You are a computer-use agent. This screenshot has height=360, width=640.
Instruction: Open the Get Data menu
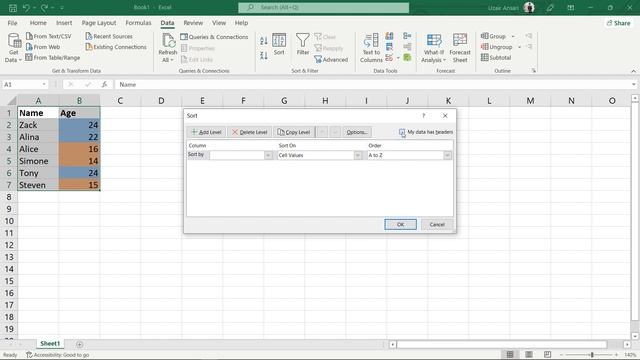[x=13, y=48]
